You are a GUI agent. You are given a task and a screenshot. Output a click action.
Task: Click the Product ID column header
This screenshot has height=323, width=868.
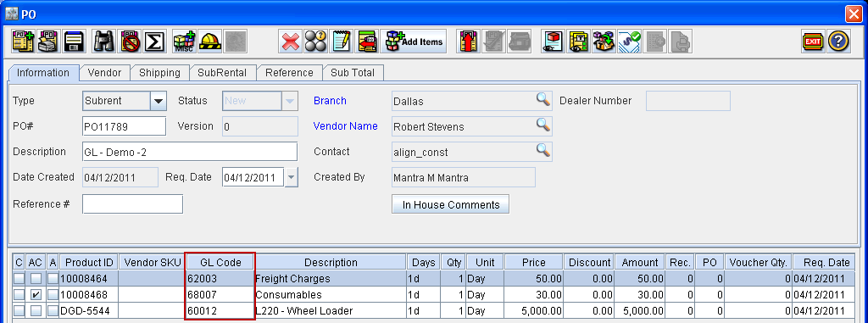88,263
